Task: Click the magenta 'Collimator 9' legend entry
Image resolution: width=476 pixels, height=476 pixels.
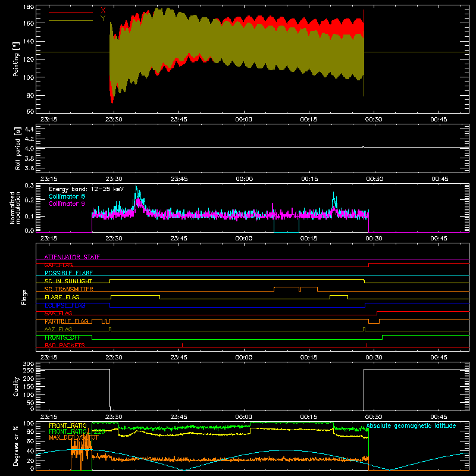Action: [67, 203]
